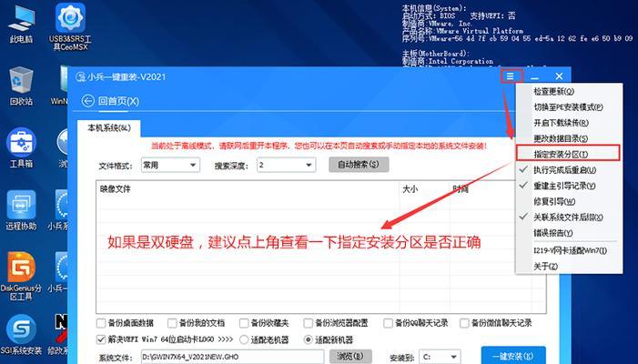638x364 pixels.
Task: Click the 映像文件 column header
Action: pos(248,189)
